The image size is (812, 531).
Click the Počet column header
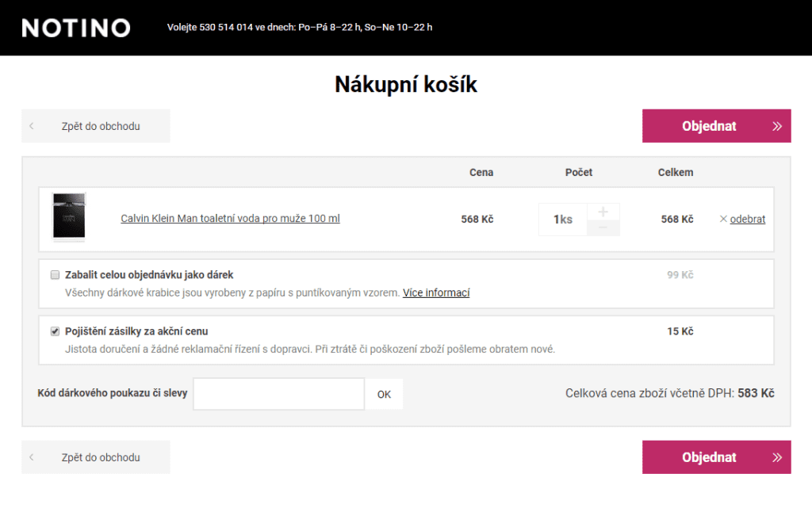578,172
